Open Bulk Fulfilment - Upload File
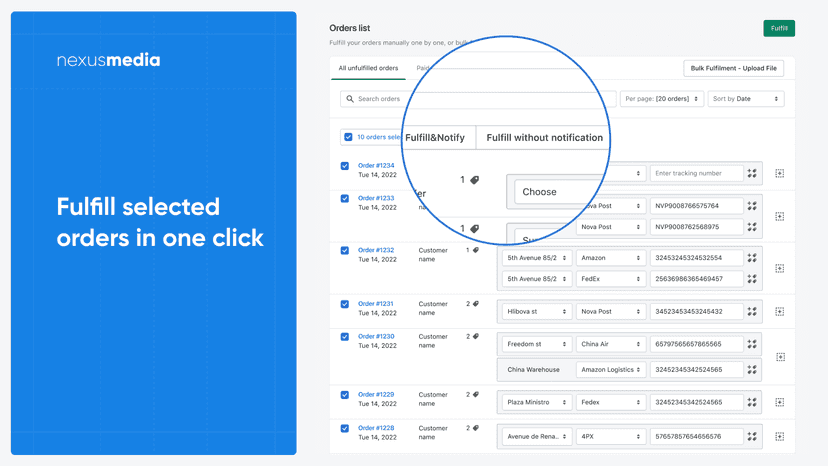The image size is (828, 466). click(x=733, y=68)
